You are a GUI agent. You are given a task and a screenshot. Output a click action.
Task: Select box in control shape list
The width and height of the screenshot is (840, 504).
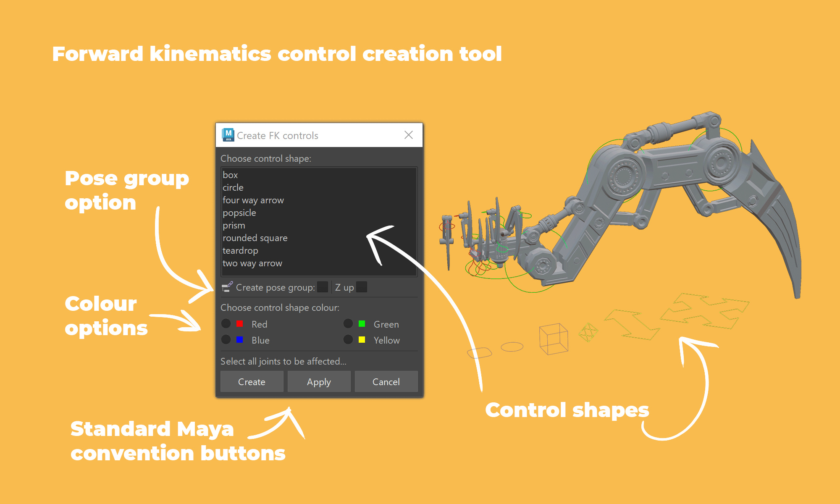230,175
